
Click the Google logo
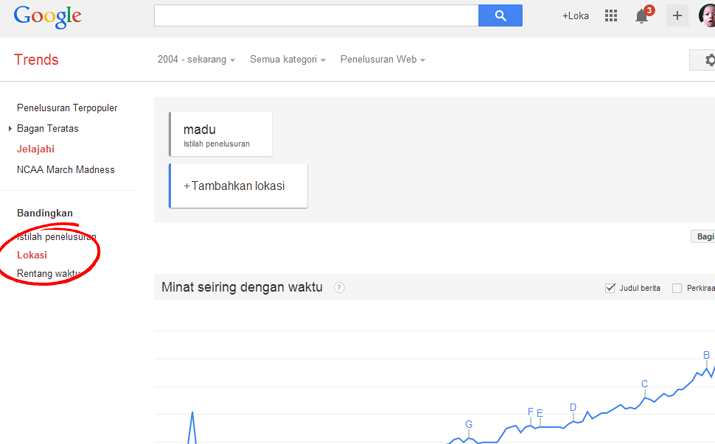tap(47, 17)
